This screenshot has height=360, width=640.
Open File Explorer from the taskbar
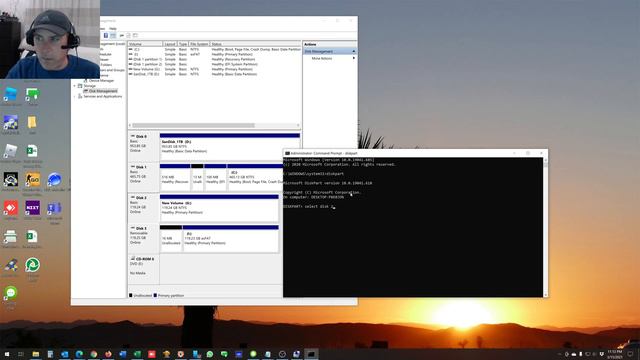[36, 354]
